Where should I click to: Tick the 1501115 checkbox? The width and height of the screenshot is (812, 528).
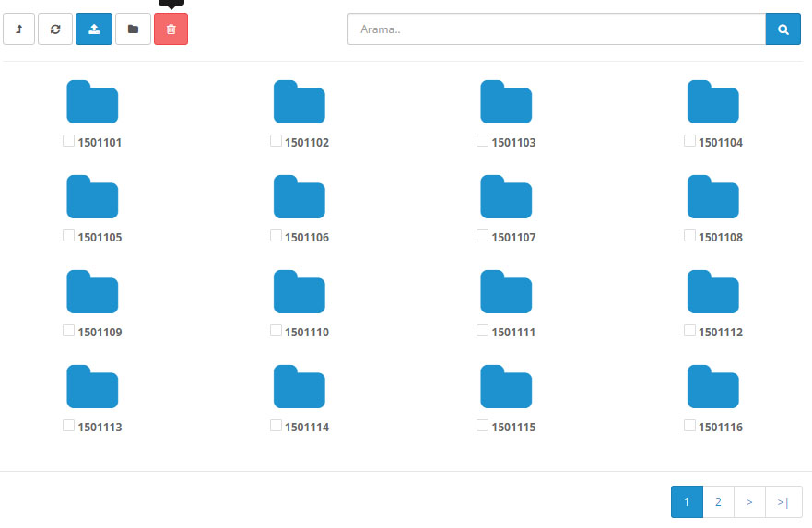482,426
